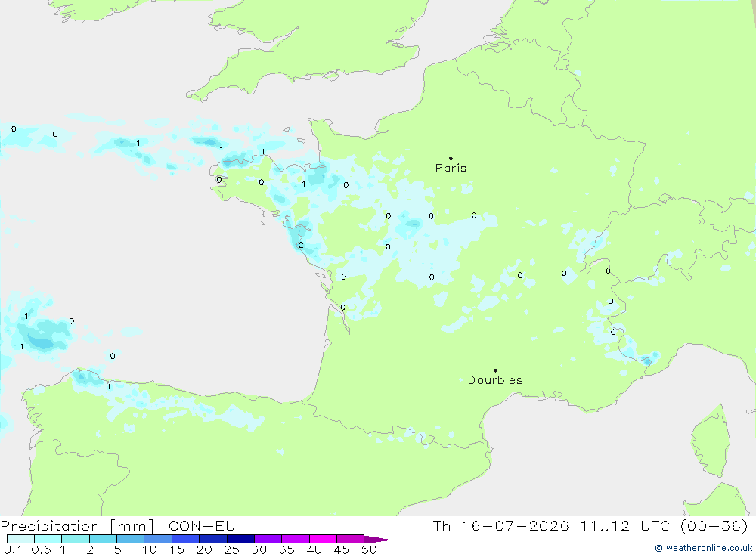The width and height of the screenshot is (756, 554).
Task: Click the legend value label 0.5
Action: 41,549
